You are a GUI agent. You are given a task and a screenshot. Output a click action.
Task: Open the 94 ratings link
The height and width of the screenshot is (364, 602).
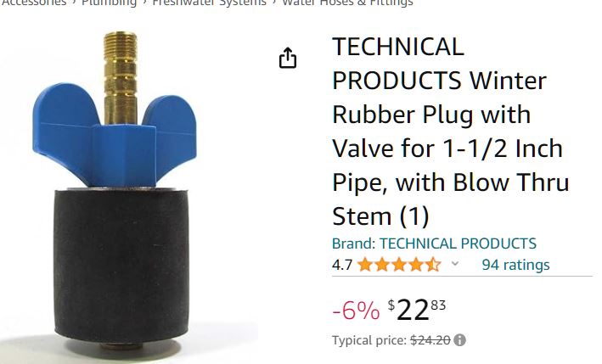point(515,265)
